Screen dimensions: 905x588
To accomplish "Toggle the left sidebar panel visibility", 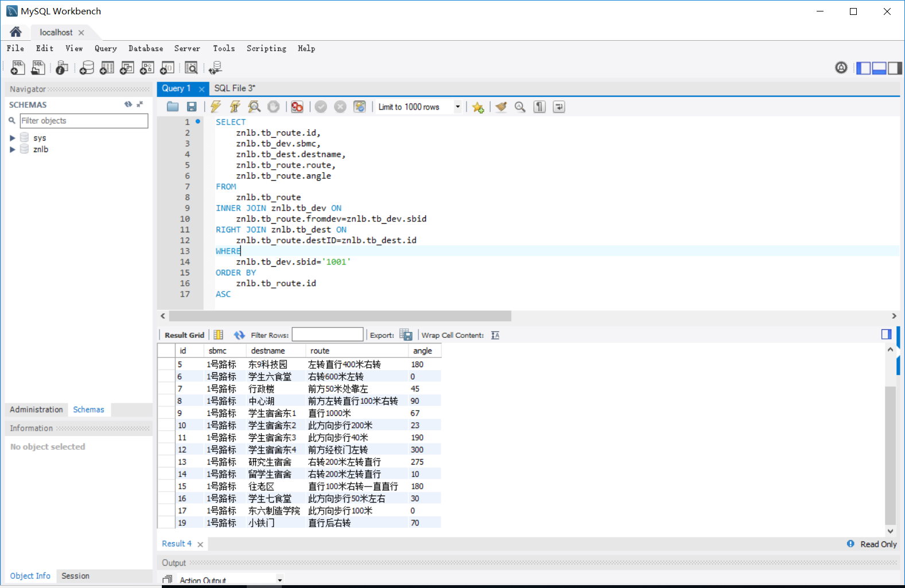I will [863, 68].
